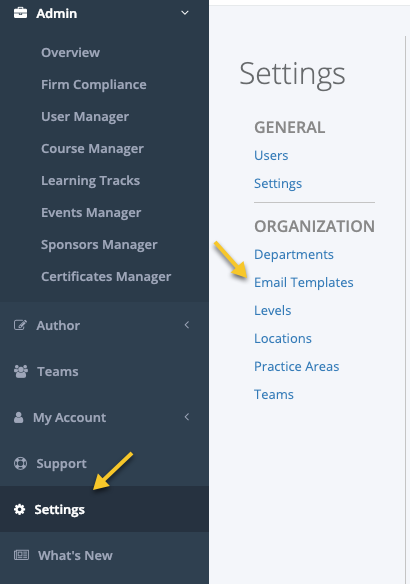Click the Support lifebuoy icon

click(x=20, y=463)
